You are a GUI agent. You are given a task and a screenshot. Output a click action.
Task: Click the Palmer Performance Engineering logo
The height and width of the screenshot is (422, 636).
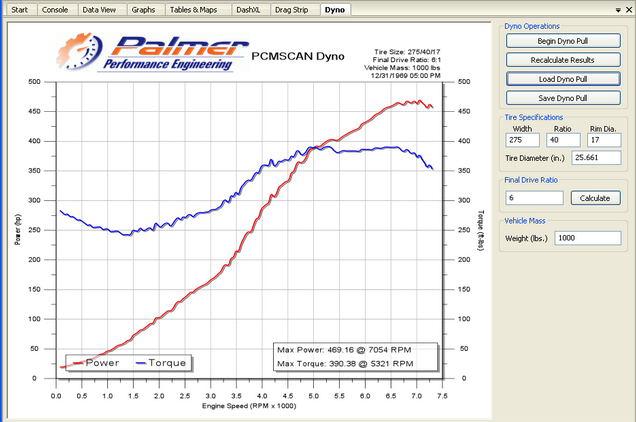[153, 53]
